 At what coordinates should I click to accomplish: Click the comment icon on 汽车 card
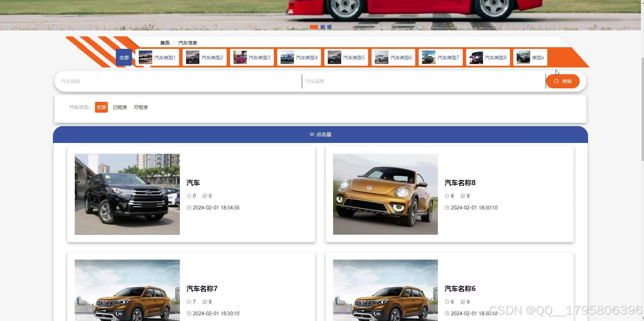click(x=204, y=196)
